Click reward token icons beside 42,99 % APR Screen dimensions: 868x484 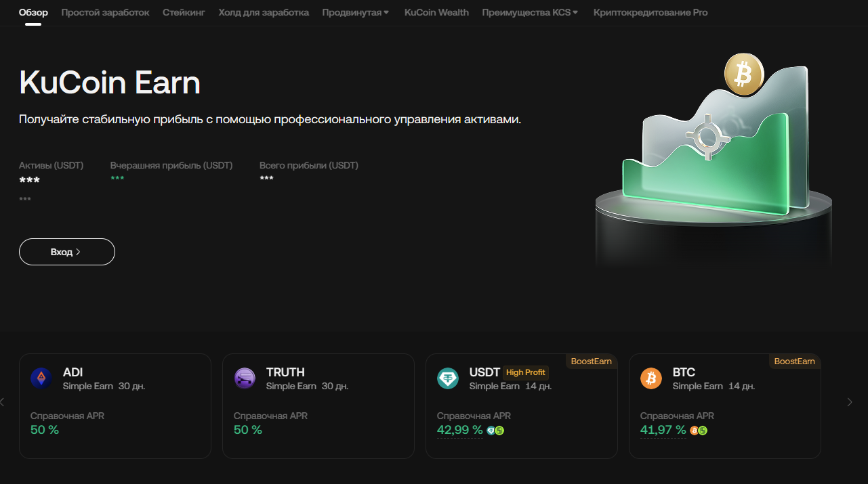[x=495, y=431]
